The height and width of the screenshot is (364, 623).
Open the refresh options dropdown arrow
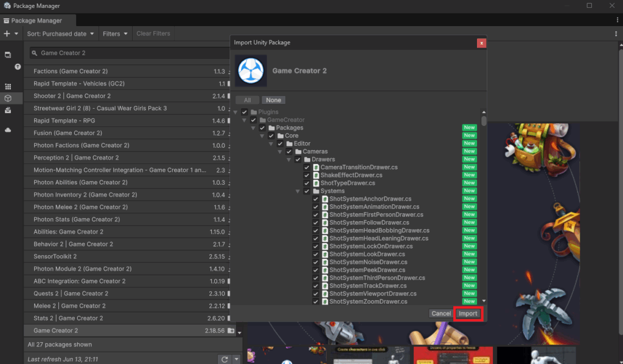[x=237, y=359]
